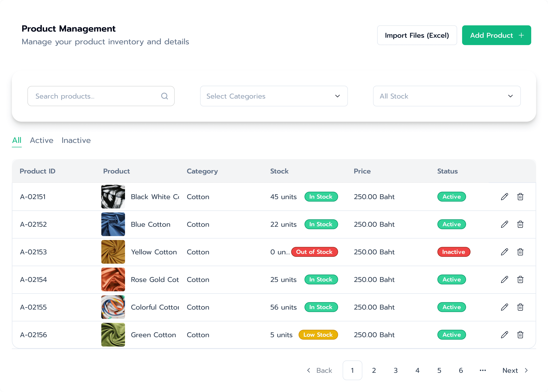Open the Select Categories dropdown

click(274, 96)
